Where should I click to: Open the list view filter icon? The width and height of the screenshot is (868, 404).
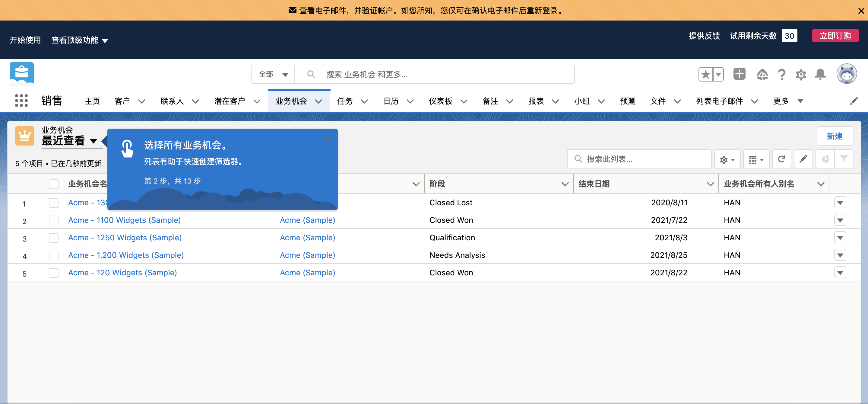(x=844, y=159)
